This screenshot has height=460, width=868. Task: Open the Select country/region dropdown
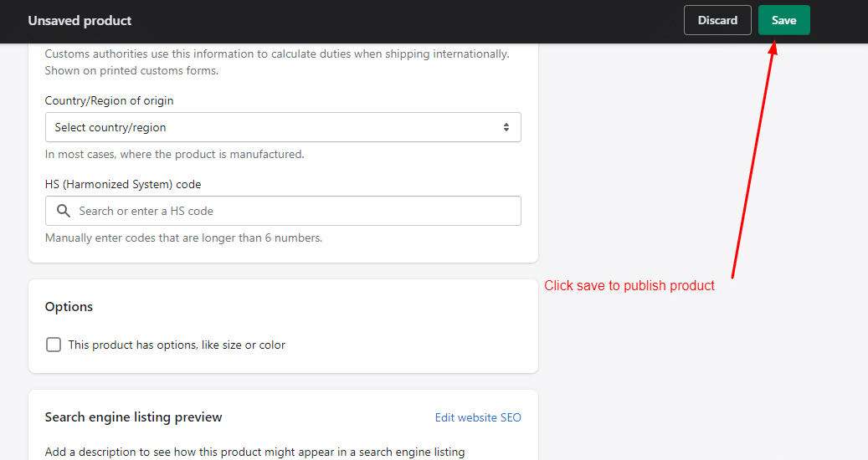click(283, 127)
